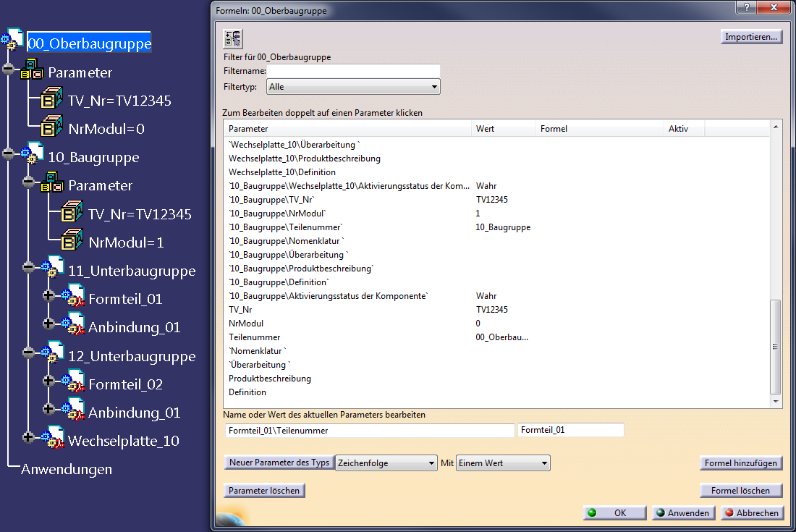Open the Filtertyp dropdown showing Alle
The height and width of the screenshot is (532, 796).
tap(353, 87)
